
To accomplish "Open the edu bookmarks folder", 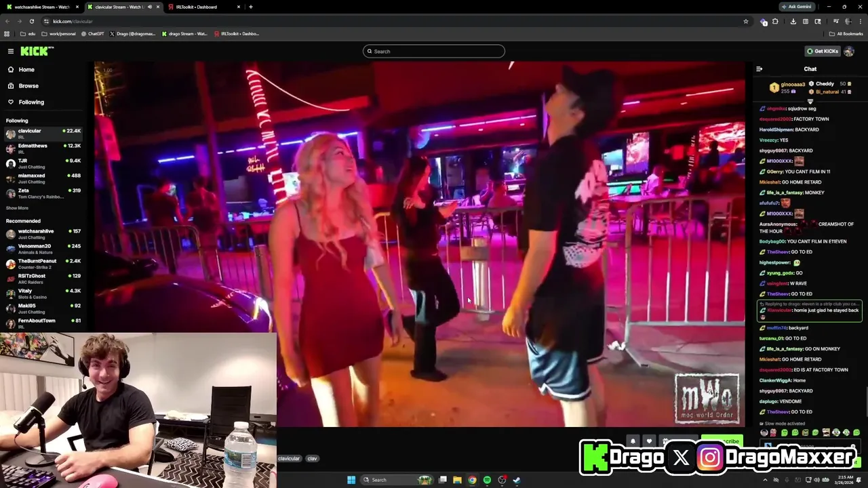I will point(28,34).
